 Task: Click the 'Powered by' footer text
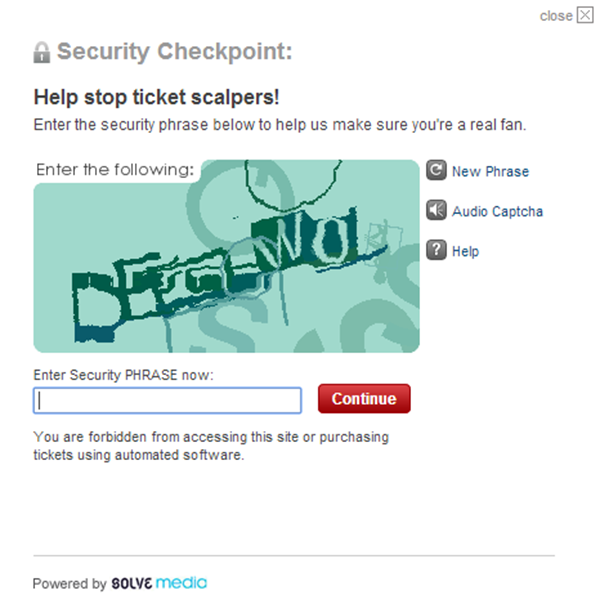70,584
